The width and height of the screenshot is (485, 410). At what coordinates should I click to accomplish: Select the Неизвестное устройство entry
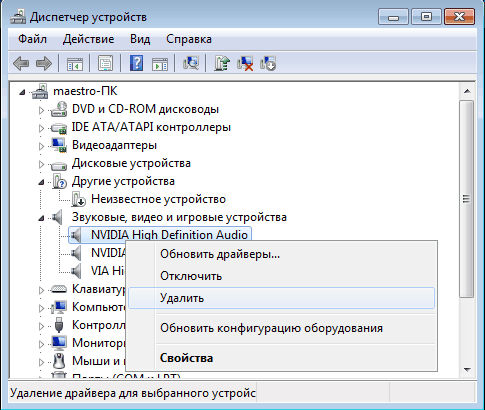[158, 199]
